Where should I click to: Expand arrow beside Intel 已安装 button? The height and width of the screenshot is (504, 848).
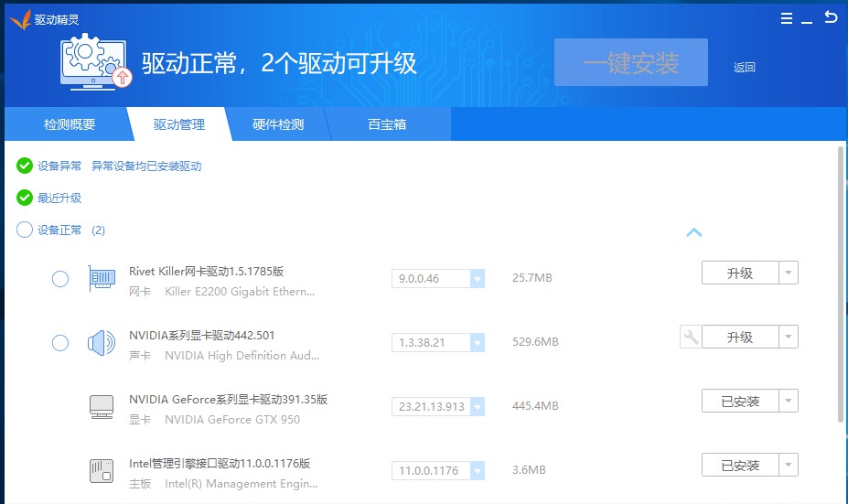click(789, 465)
